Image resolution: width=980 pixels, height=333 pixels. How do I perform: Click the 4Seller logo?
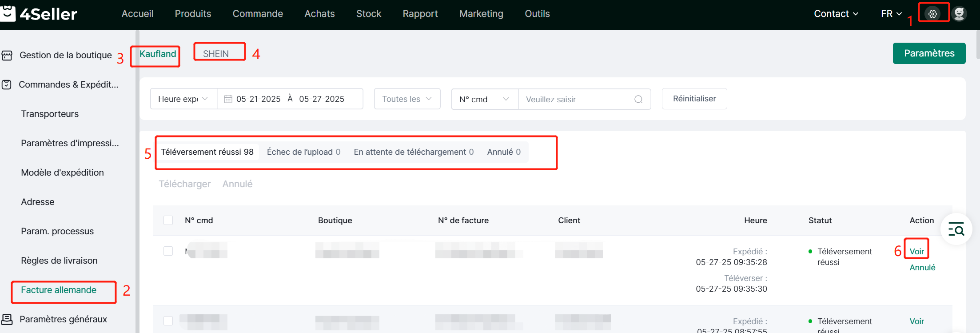(x=39, y=14)
